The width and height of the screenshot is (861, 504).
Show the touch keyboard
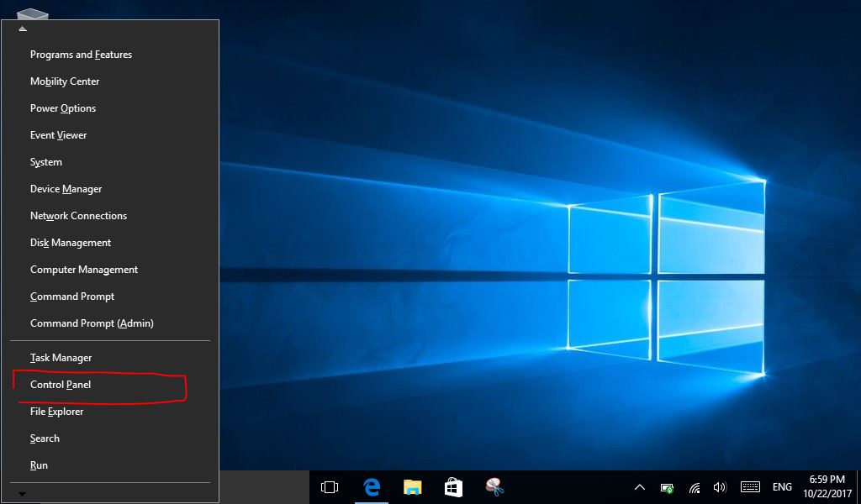click(x=748, y=487)
